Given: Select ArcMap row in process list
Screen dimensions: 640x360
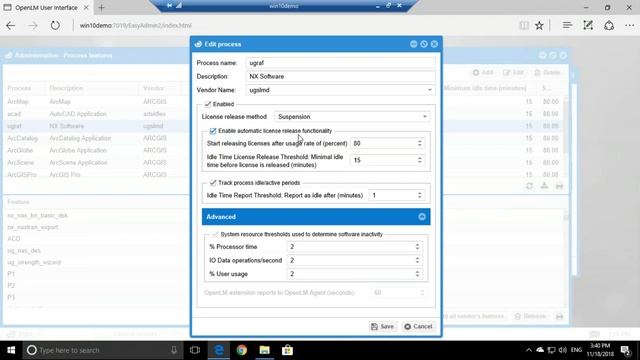Looking at the screenshot, I should [97, 102].
